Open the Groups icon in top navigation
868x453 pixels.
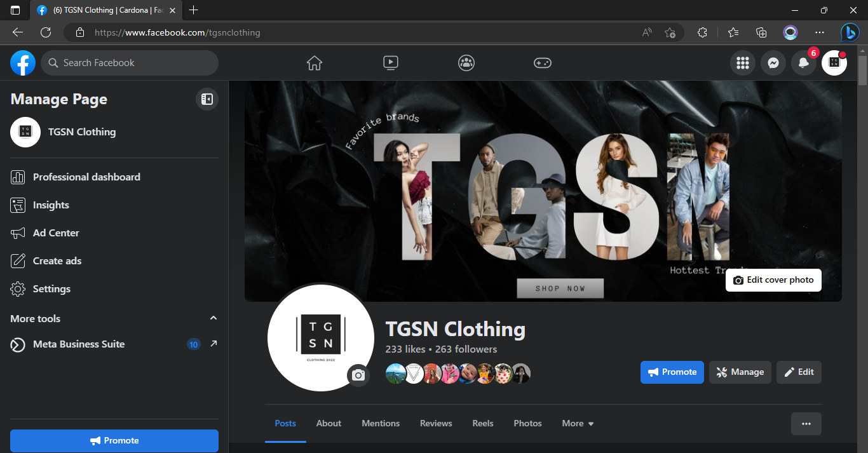pos(466,63)
